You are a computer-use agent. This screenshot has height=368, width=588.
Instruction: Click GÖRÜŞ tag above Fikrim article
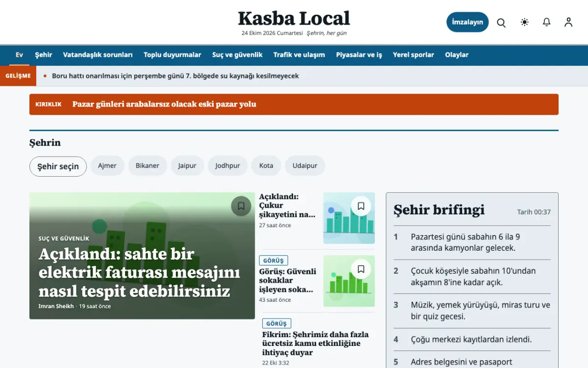[276, 324]
